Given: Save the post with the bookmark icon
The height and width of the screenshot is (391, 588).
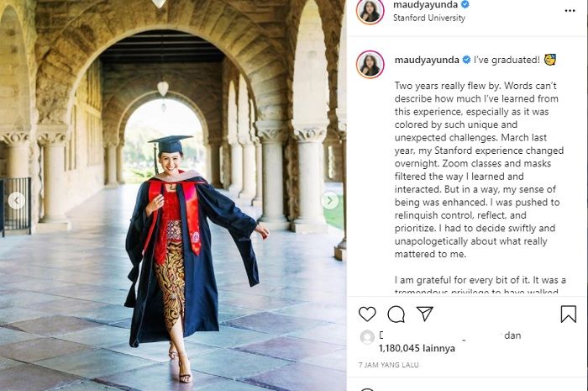Looking at the screenshot, I should pyautogui.click(x=568, y=314).
